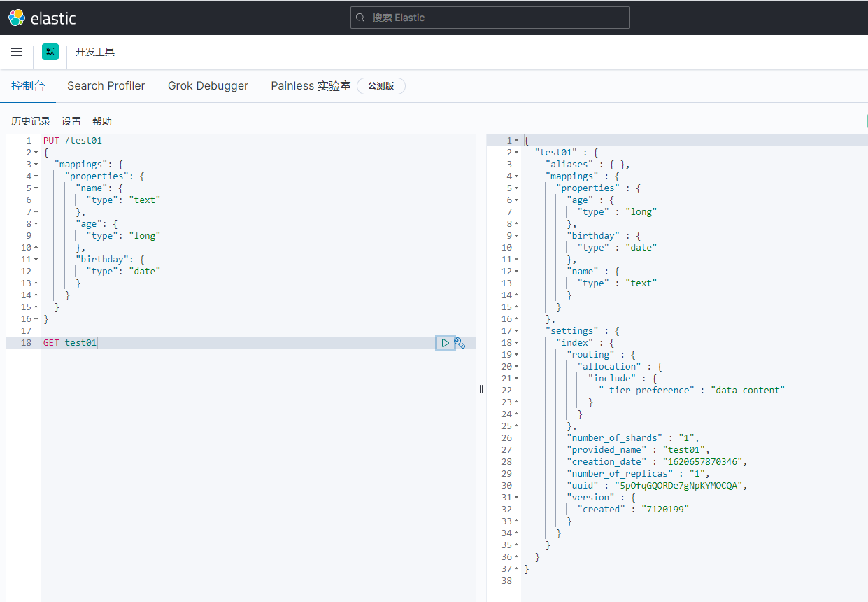Open the wrench actions menu
The width and height of the screenshot is (868, 602).
(460, 343)
